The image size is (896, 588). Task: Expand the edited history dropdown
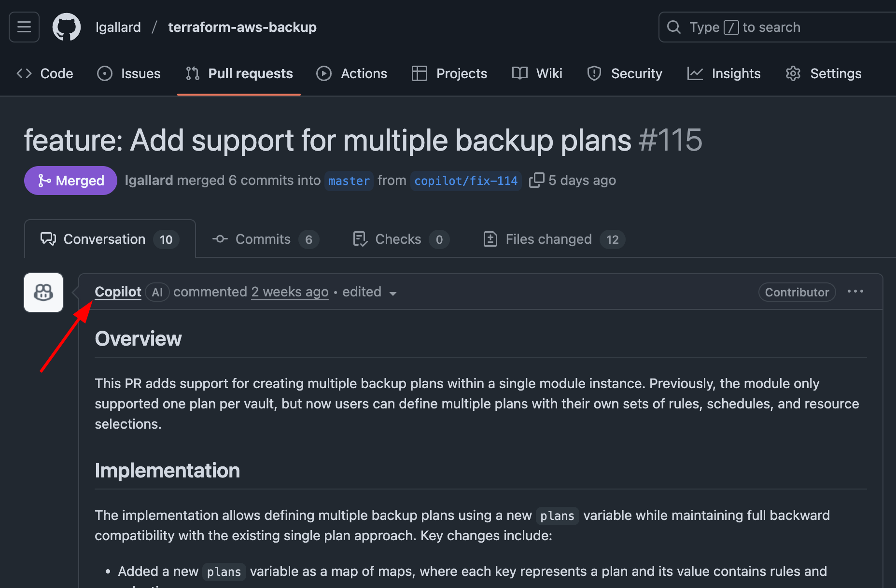point(369,292)
